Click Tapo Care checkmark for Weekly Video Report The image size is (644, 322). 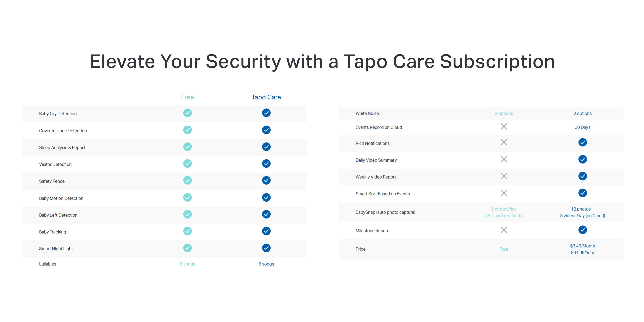[582, 176]
